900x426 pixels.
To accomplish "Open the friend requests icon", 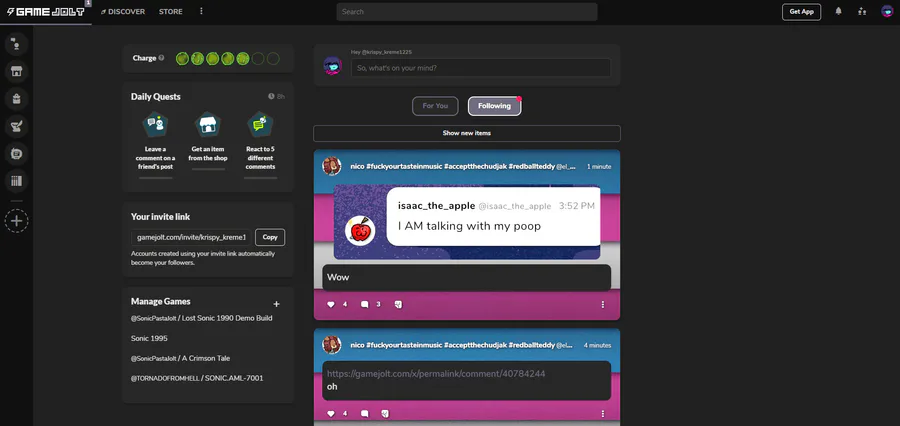I will pos(862,11).
